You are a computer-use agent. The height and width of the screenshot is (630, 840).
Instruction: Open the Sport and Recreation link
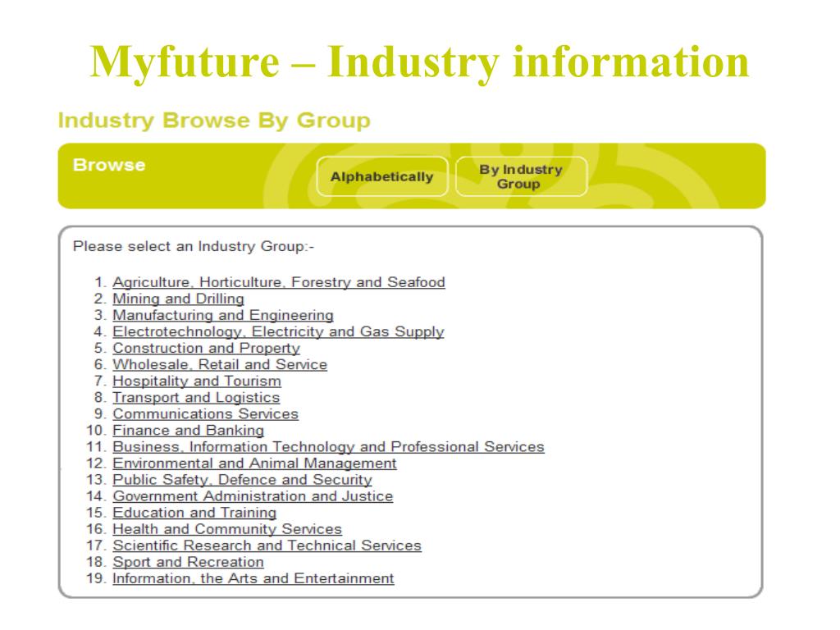pyautogui.click(x=188, y=562)
